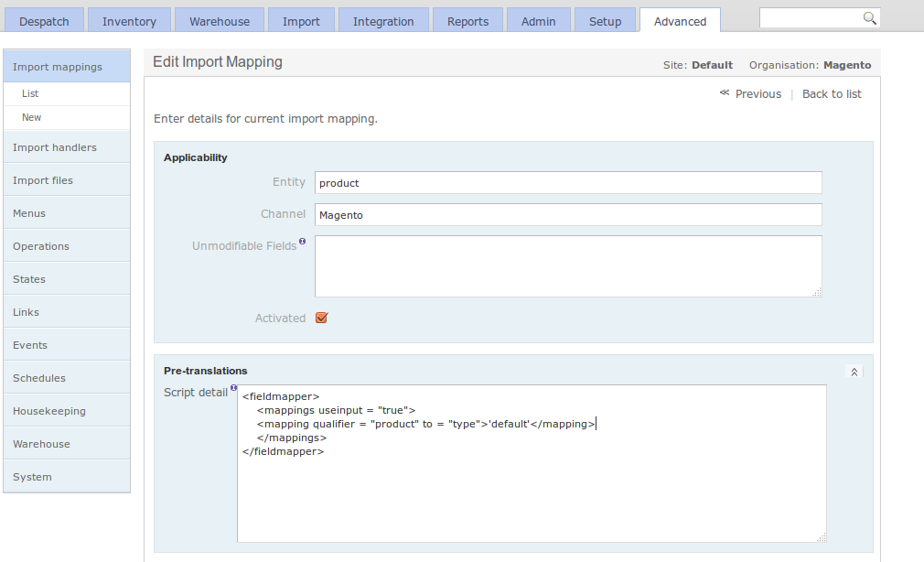Screen dimensions: 924x562
Task: Click the info icon next to Script detail
Action: [235, 387]
